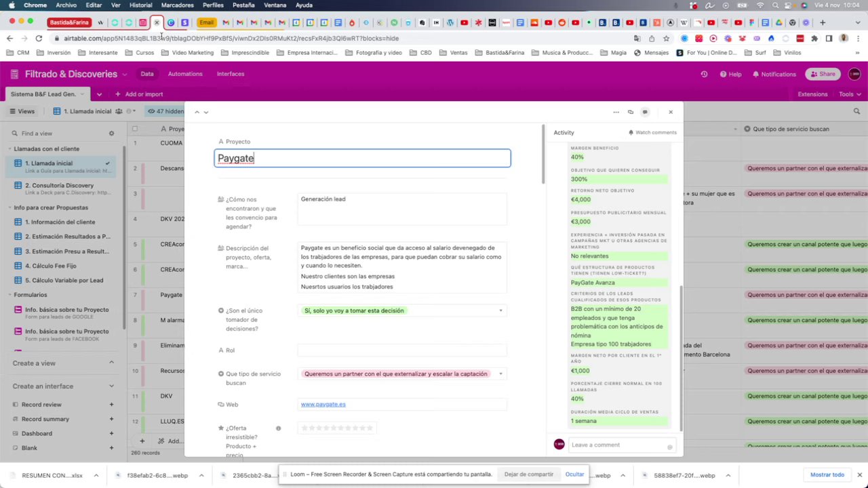Toggle the Views sidebar

[22, 111]
